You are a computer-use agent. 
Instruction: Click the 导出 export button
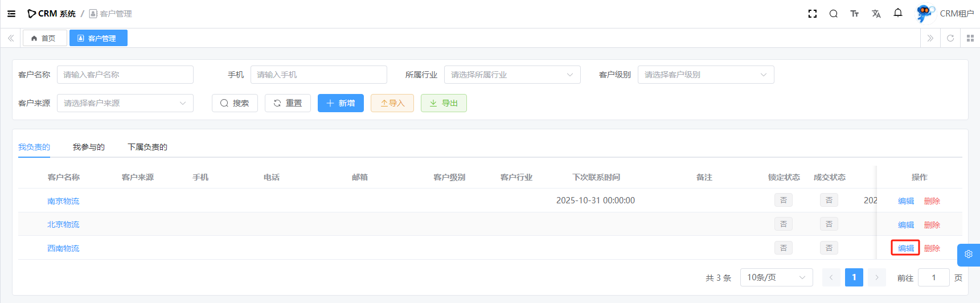444,103
